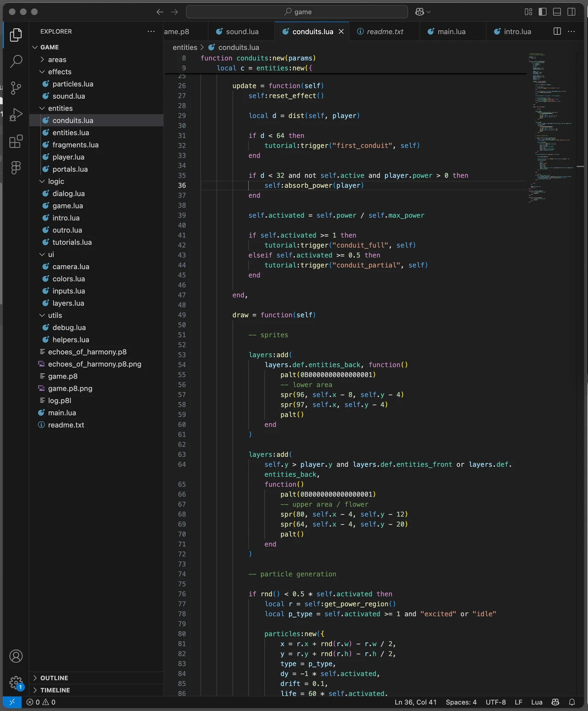
Task: Expand the OUTLINE section
Action: point(96,678)
